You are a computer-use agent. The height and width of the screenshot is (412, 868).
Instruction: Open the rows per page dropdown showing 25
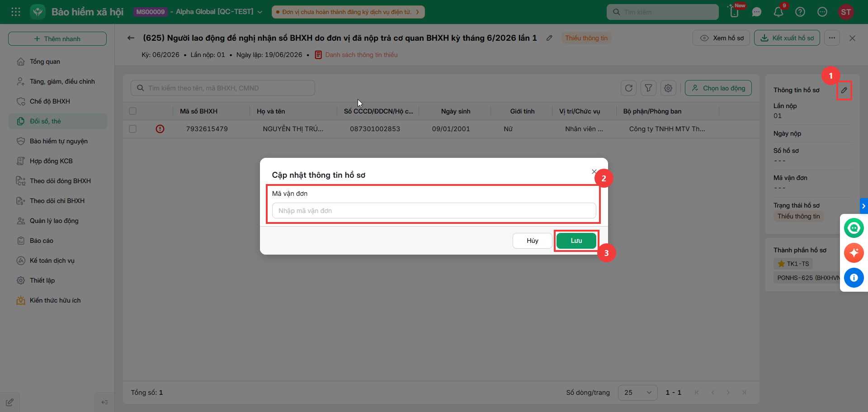click(637, 393)
